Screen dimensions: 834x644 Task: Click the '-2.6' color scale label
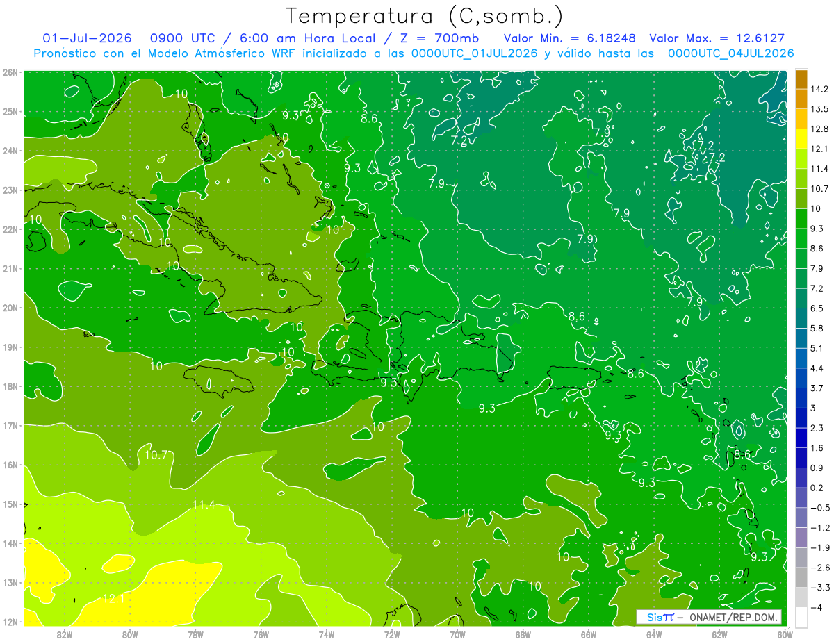coord(820,568)
